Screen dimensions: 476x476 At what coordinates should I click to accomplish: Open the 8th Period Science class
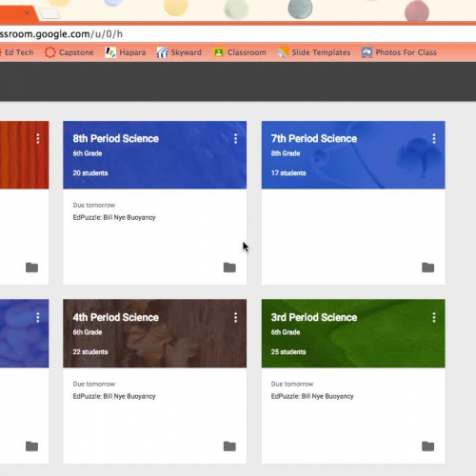(116, 138)
